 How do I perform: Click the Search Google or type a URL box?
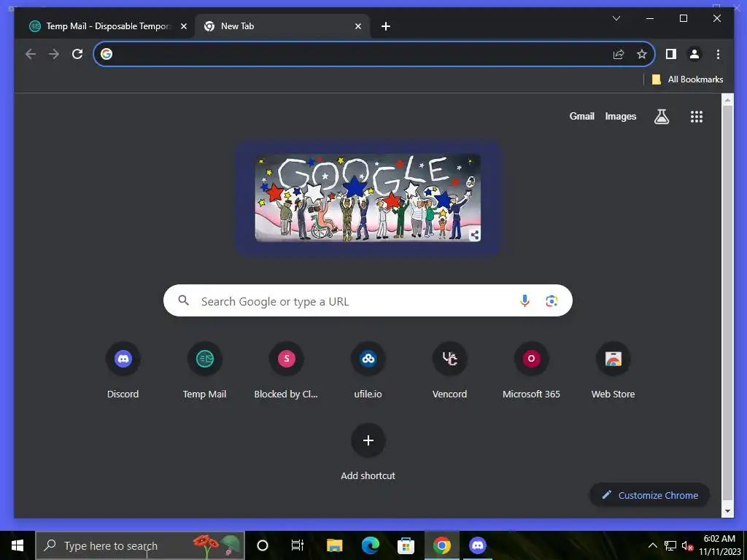(368, 300)
